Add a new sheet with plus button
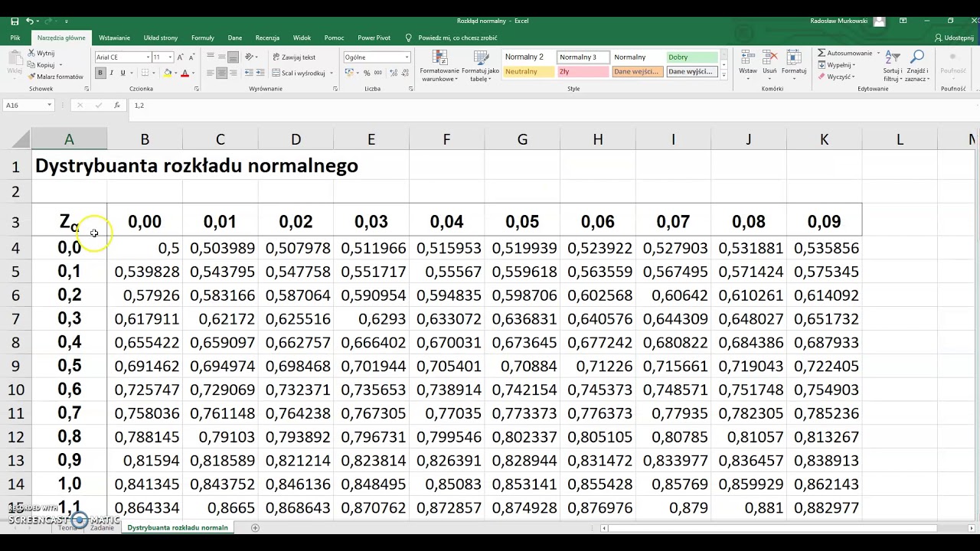 tap(255, 528)
